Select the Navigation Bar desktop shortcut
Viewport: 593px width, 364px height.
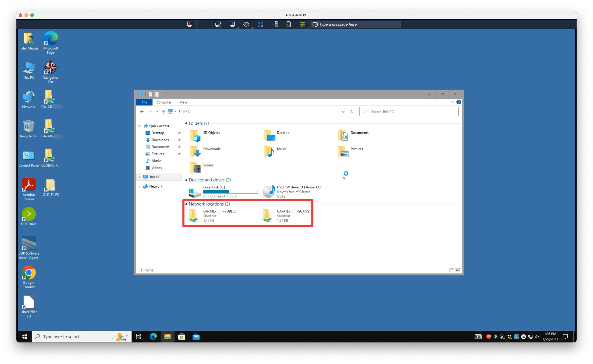[50, 72]
